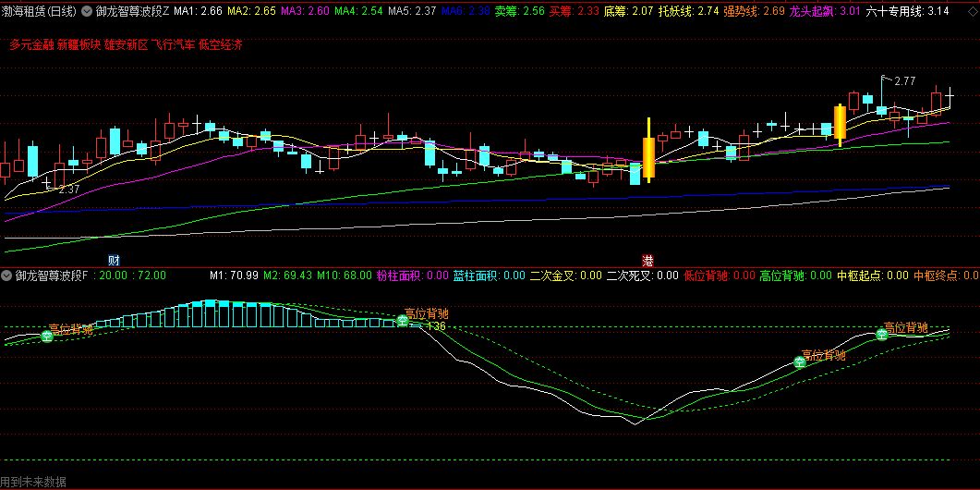980x490 pixels.
Task: Open the dropdown icon beside 御龙智尊波段Z
Action: (x=87, y=11)
